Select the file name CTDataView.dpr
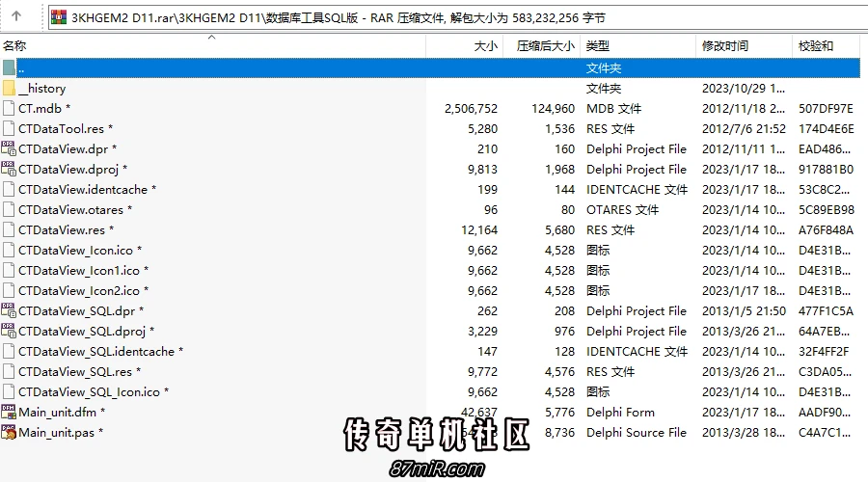Viewport: 868px width, 482px height. click(x=63, y=148)
